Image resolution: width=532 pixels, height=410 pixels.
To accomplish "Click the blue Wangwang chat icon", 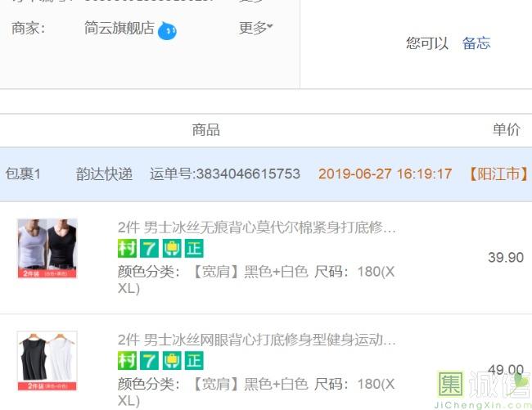I will 167,30.
